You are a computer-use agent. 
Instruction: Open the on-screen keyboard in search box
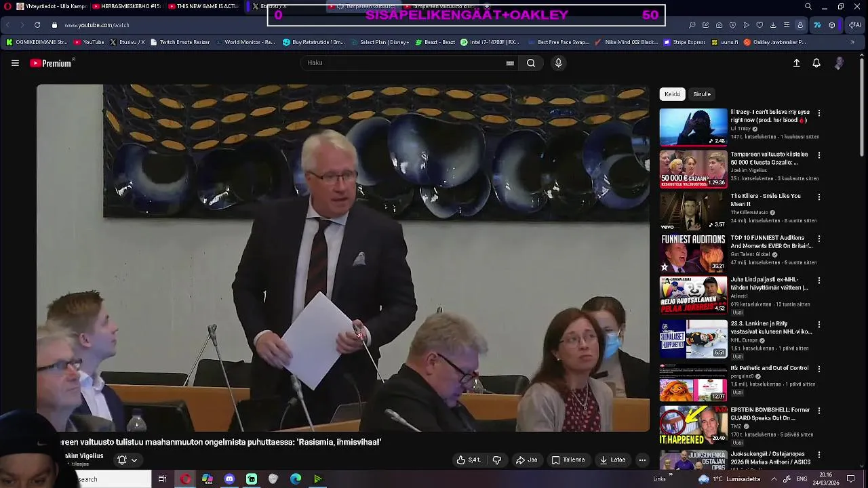[510, 63]
